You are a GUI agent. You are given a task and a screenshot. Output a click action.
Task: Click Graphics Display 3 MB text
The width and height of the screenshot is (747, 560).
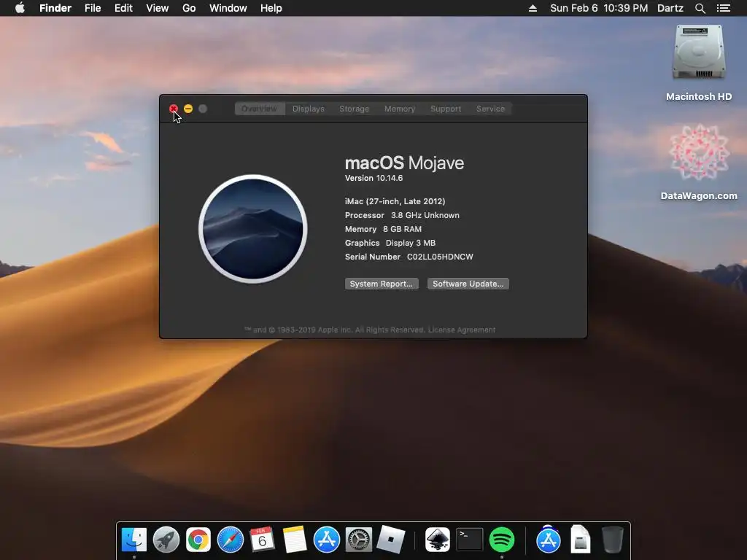click(390, 243)
